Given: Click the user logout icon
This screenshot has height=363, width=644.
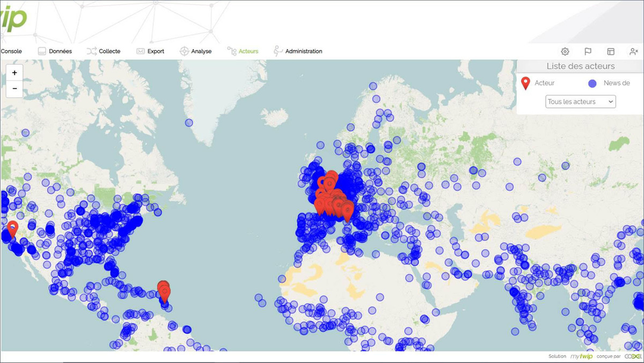Looking at the screenshot, I should 633,52.
